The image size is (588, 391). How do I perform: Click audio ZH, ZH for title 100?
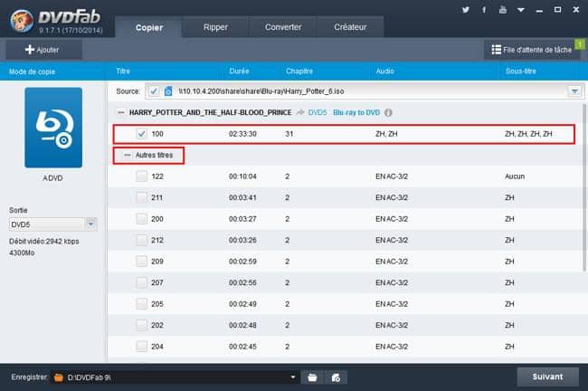click(x=386, y=134)
